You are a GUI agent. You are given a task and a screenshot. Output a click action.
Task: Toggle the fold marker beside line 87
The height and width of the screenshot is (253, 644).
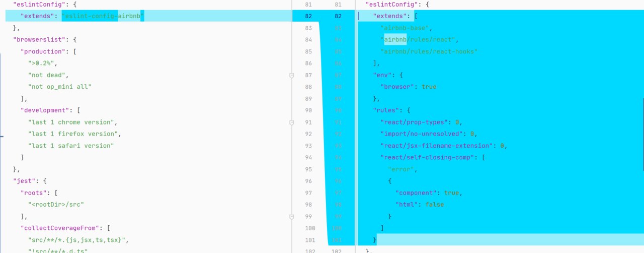click(291, 75)
